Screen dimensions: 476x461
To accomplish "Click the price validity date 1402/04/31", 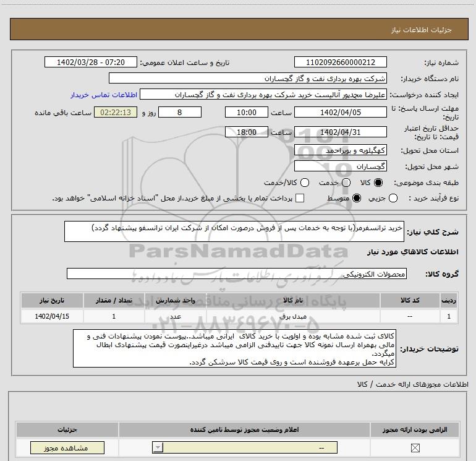I will 340,132.
